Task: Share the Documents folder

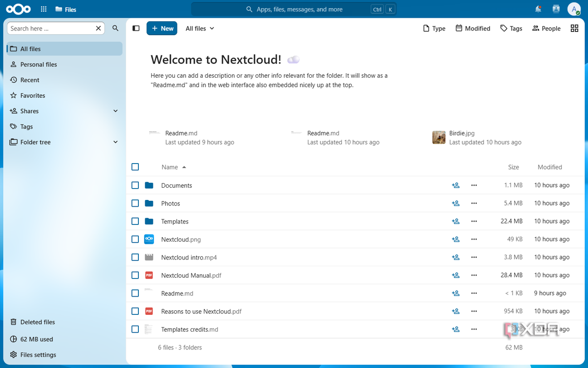Action: coord(456,185)
